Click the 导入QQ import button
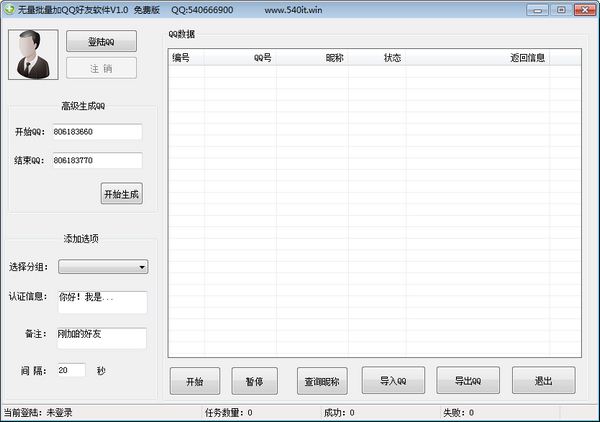The height and width of the screenshot is (422, 600). (393, 381)
